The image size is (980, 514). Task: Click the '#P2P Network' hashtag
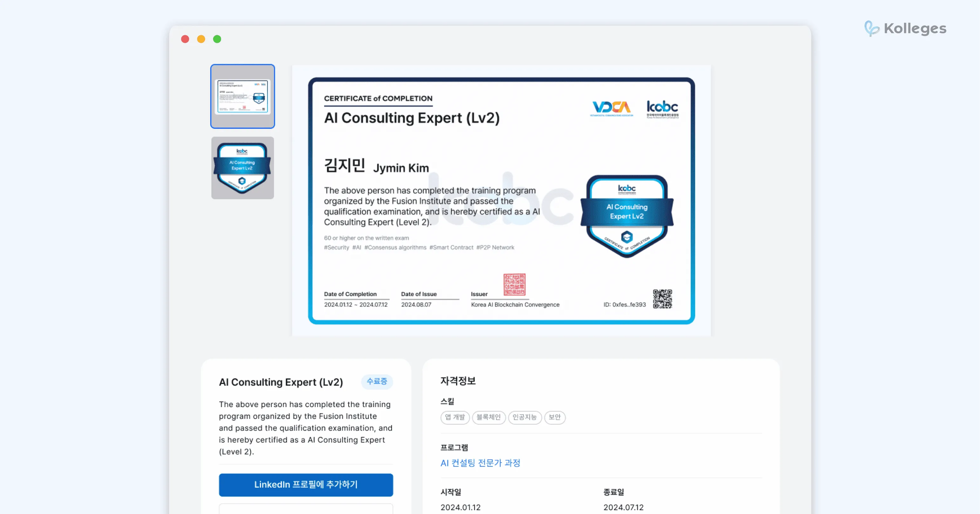(495, 247)
